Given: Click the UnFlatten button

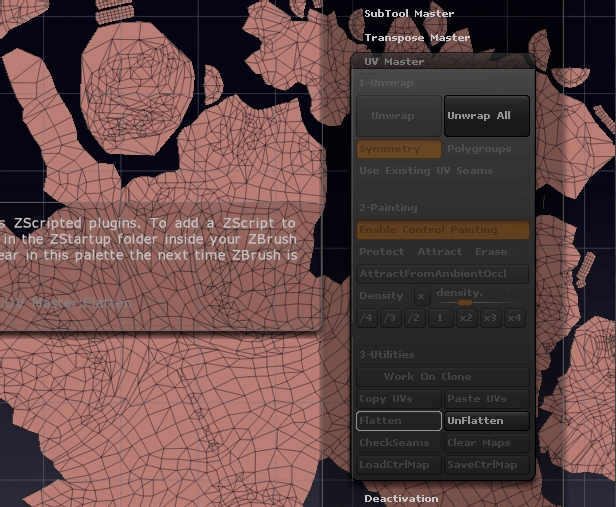Looking at the screenshot, I should 487,421.
